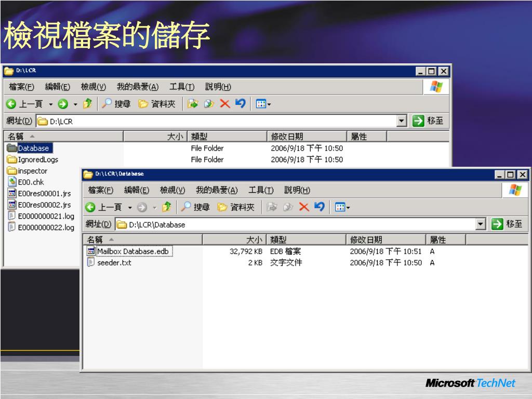Open 檢視(V) menu in D:\LCR window
532x399 pixels.
click(94, 87)
